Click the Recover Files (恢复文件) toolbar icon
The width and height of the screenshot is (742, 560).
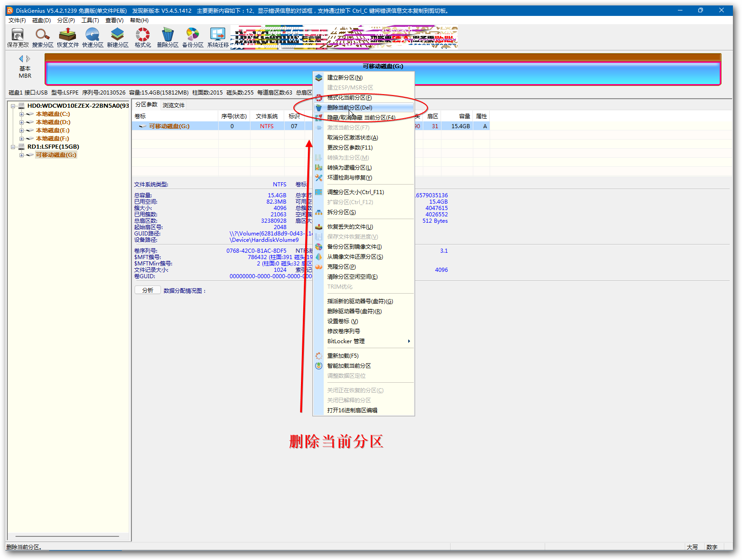[x=68, y=37]
